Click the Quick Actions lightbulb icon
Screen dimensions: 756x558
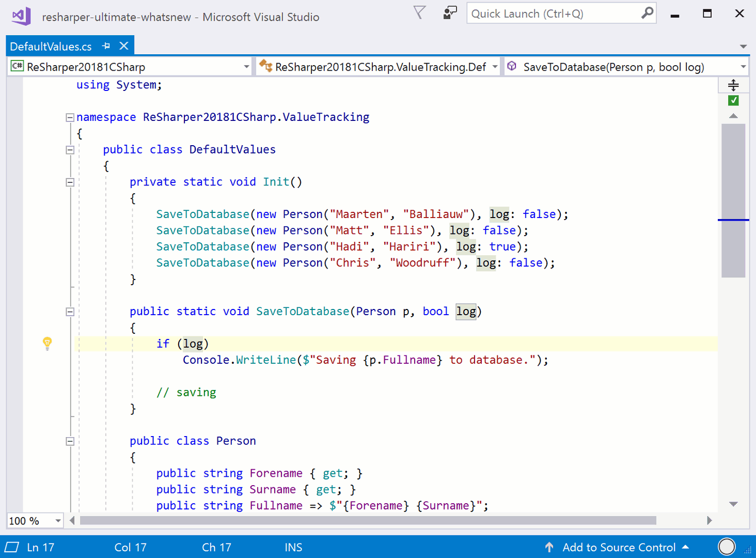pyautogui.click(x=47, y=343)
